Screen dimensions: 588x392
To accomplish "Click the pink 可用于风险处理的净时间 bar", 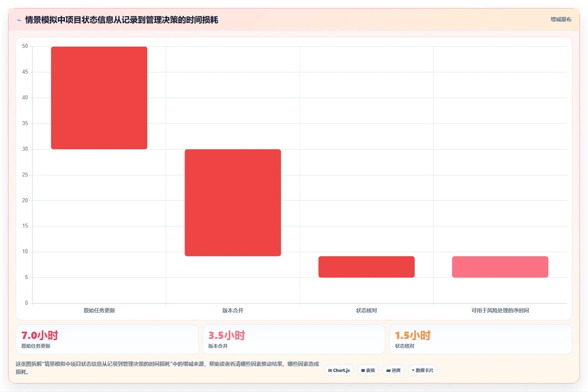I will pos(500,267).
